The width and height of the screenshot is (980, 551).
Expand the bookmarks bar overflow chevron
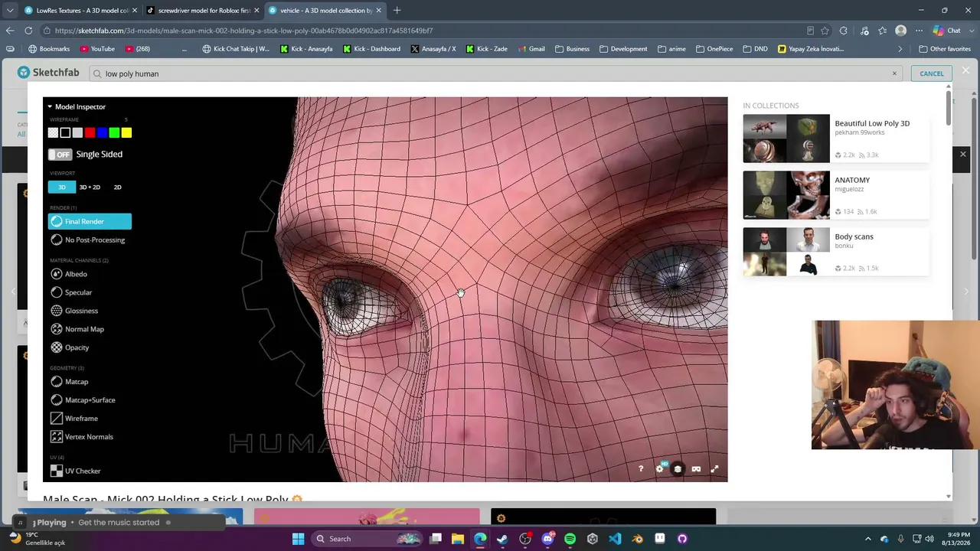coord(900,49)
